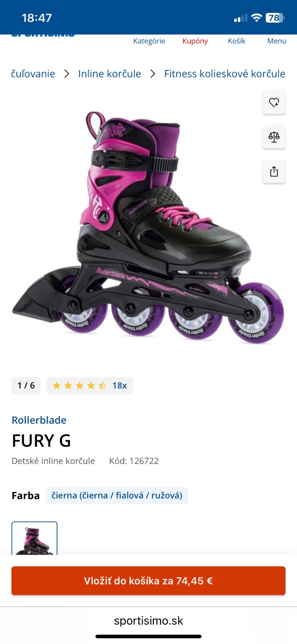Open Fitness kolieskové korčule breadcrumb
This screenshot has height=644, width=297.
225,74
